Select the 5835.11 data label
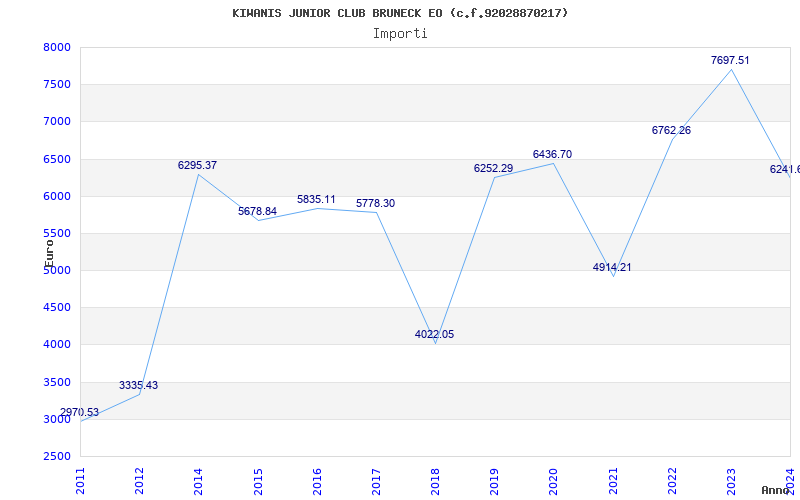 [x=316, y=199]
